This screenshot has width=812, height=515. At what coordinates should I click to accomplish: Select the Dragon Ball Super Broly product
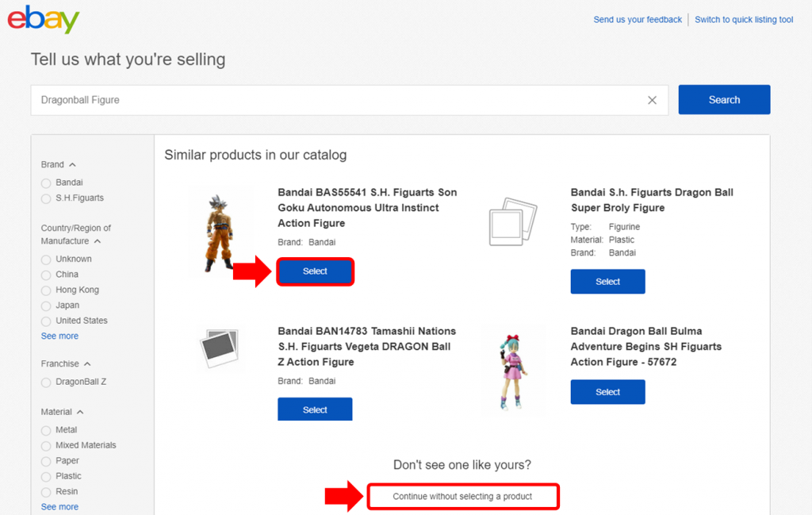tap(608, 282)
